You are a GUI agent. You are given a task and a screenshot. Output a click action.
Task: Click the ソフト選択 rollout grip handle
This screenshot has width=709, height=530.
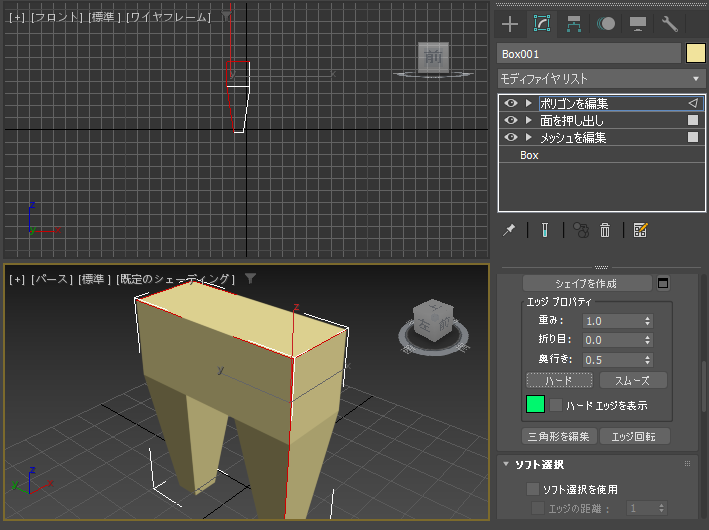687,464
